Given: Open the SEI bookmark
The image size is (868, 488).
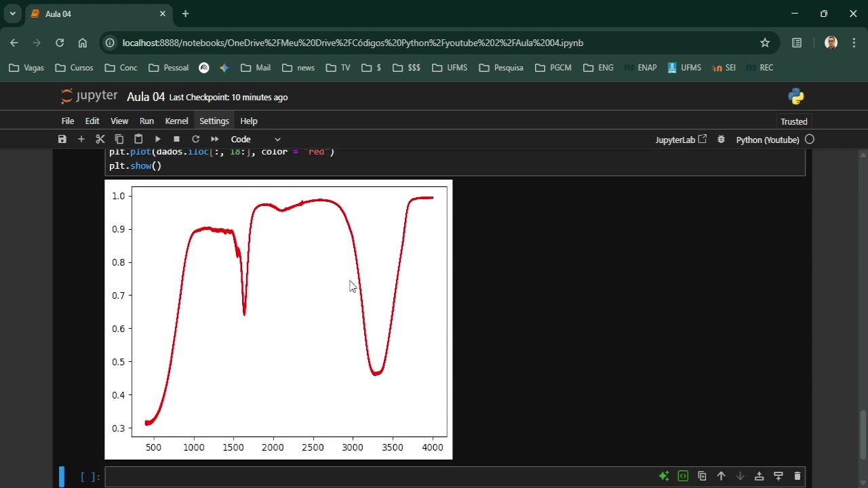Looking at the screenshot, I should (724, 68).
